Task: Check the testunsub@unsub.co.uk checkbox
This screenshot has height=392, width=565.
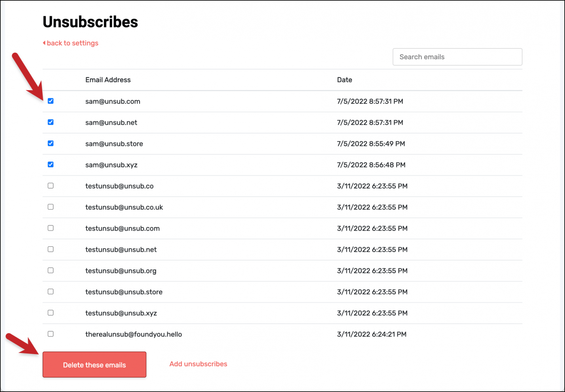Action: tap(51, 207)
